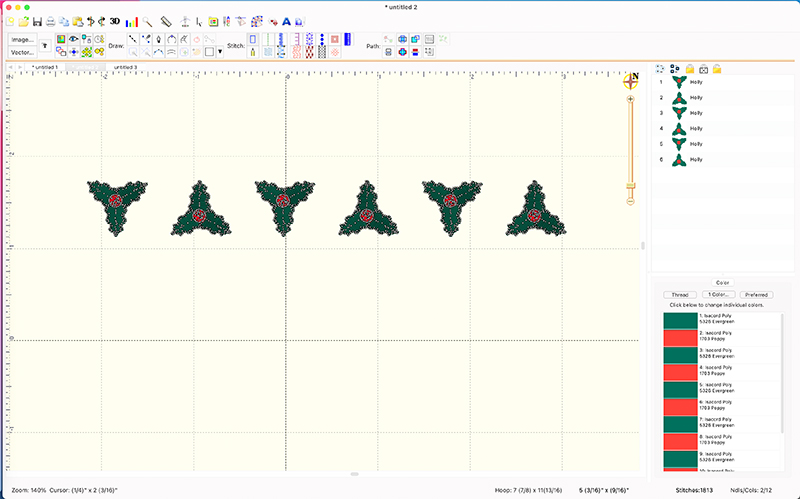Screen dimensions: 800x499
Task: Open the Vector... import button
Action: click(x=23, y=51)
